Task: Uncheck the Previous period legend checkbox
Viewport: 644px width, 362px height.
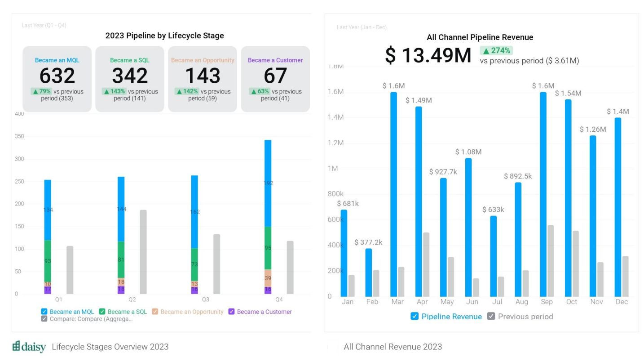Action: pyautogui.click(x=491, y=316)
